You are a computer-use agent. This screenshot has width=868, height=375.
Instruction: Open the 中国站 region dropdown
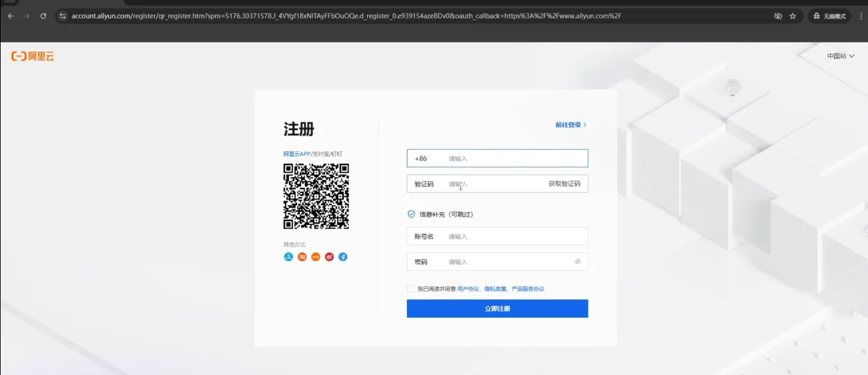(x=840, y=56)
